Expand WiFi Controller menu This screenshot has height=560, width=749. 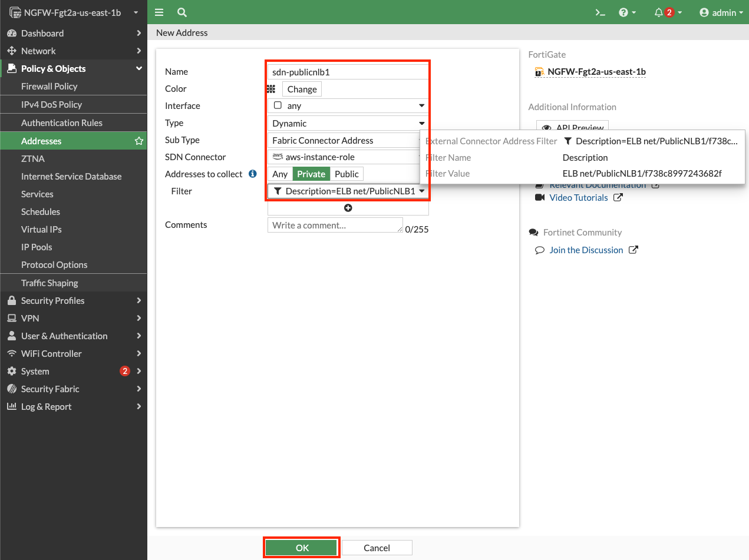(x=74, y=353)
